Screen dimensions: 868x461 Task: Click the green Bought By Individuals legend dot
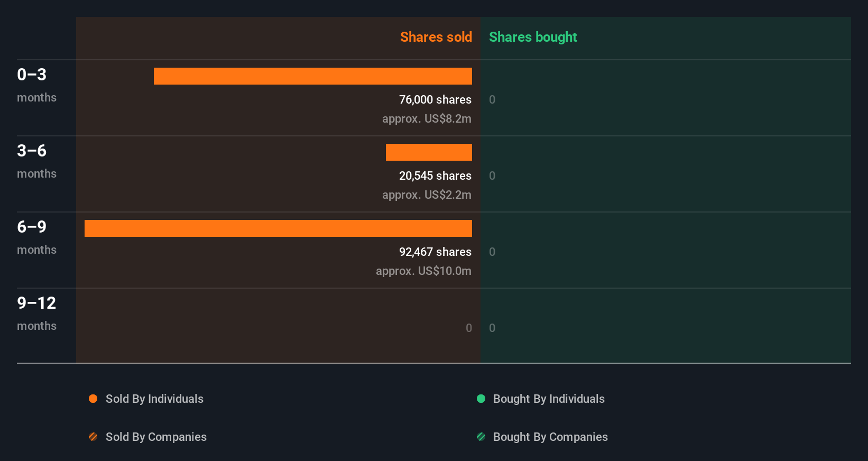(x=481, y=399)
